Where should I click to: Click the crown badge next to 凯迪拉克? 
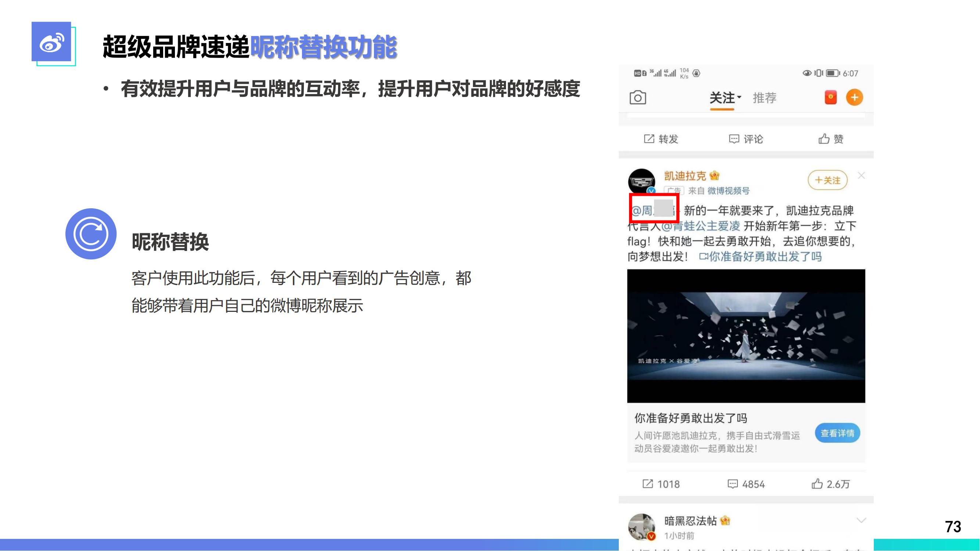(x=714, y=175)
